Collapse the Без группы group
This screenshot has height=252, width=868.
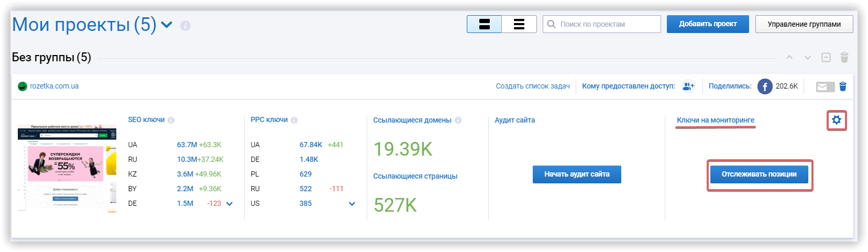(826, 58)
